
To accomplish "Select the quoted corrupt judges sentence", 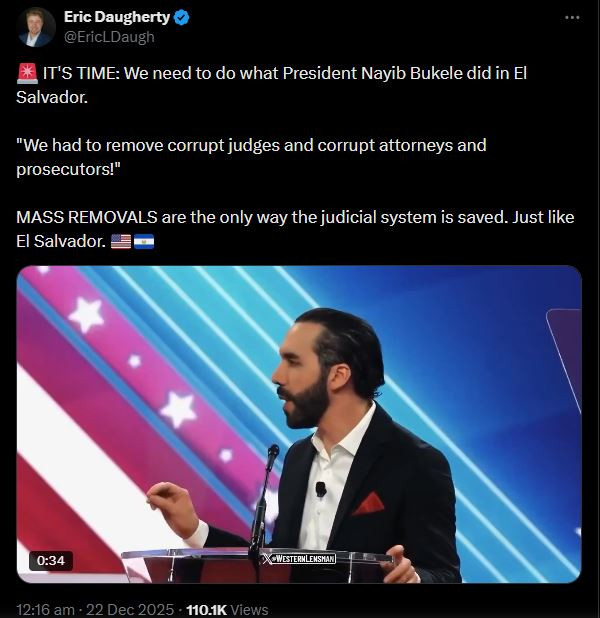I will pyautogui.click(x=251, y=157).
